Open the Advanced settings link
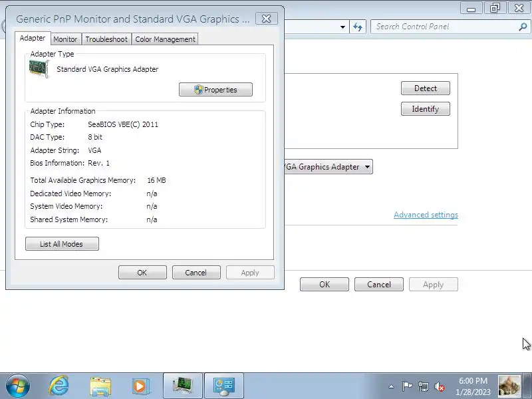Screen dimensions: 532x399 pos(426,215)
